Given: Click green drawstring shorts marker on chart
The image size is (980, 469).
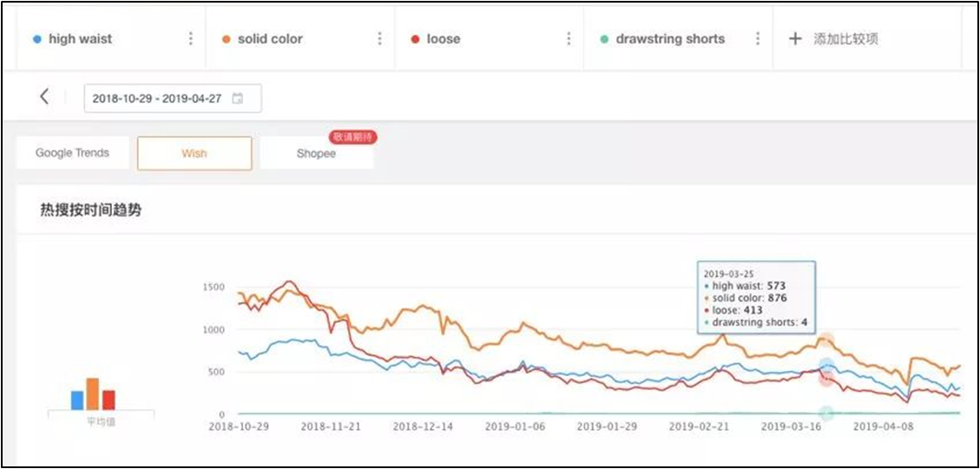Looking at the screenshot, I should [826, 413].
